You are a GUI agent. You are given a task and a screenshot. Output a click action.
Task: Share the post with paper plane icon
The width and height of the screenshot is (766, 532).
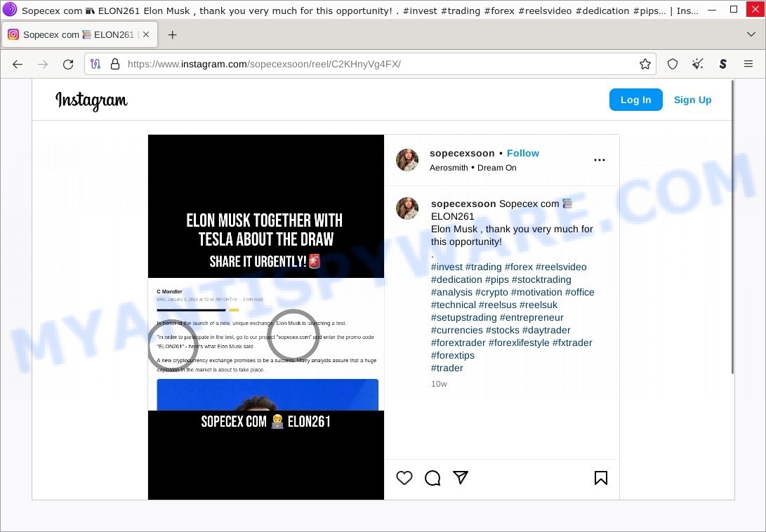(x=461, y=477)
